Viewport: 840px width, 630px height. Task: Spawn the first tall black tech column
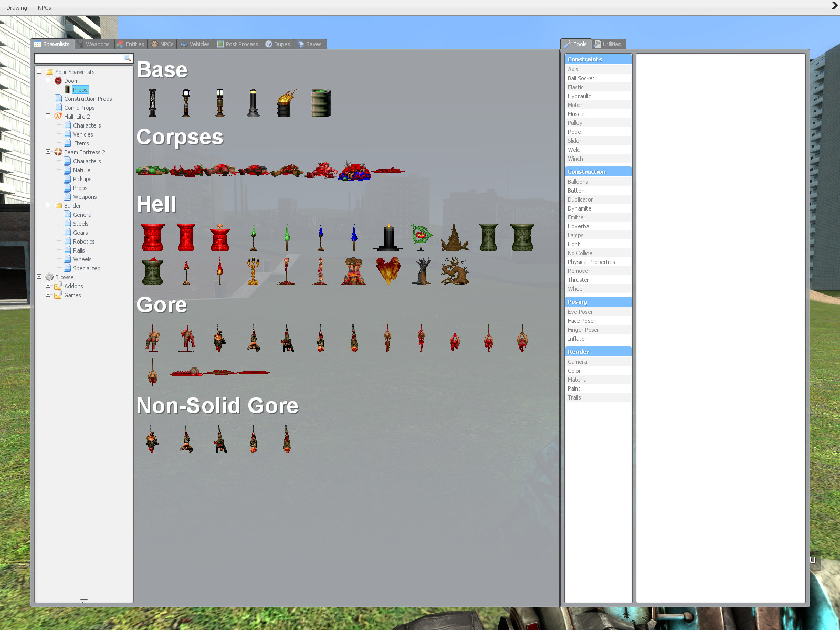[x=152, y=103]
